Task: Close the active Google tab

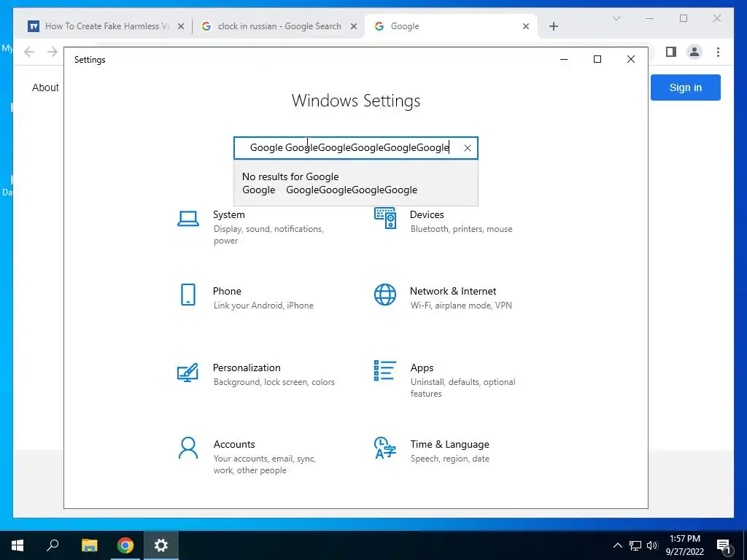Action: tap(525, 27)
